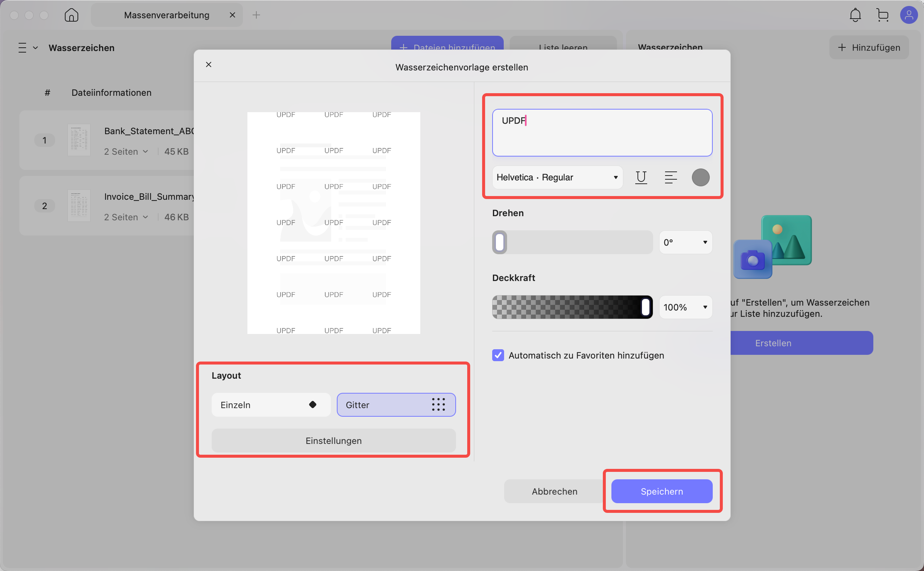Image resolution: width=924 pixels, height=571 pixels.
Task: Open the user account avatar
Action: 909,15
